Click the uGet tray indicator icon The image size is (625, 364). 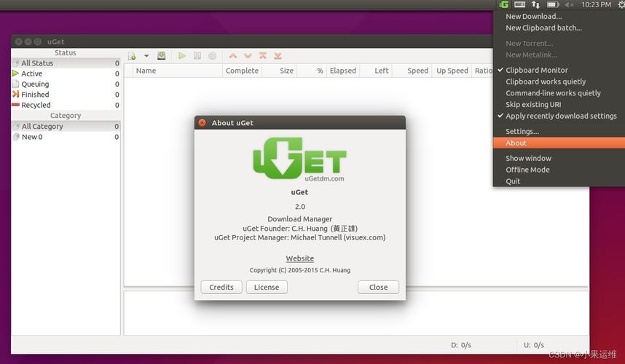point(504,4)
